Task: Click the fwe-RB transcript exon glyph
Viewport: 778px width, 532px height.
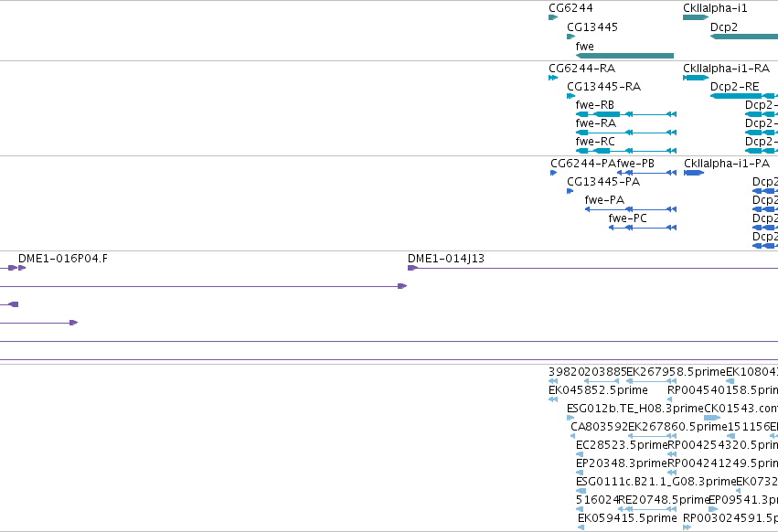Action: pyautogui.click(x=607, y=114)
